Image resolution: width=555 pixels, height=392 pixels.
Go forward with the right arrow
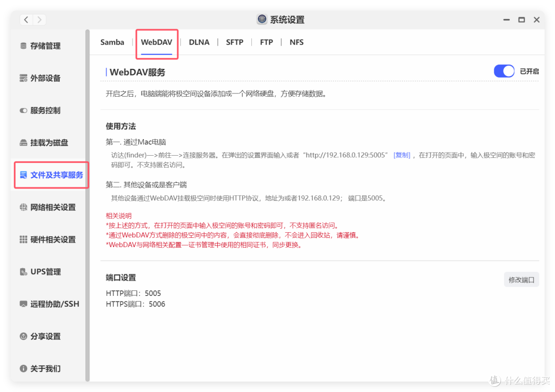[39, 20]
